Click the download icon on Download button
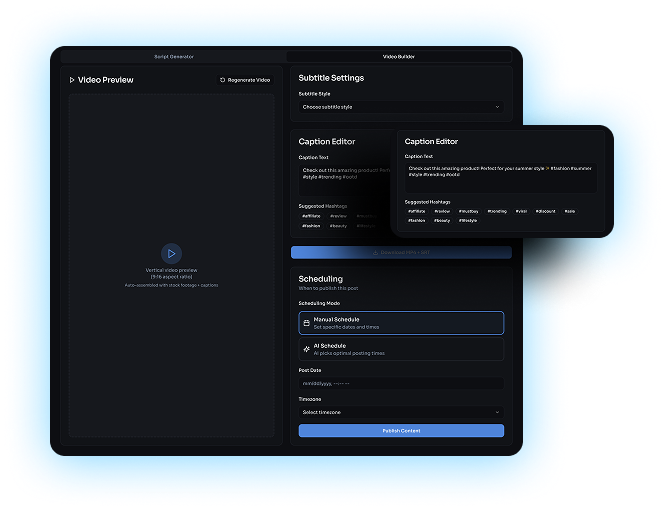This screenshot has width=664, height=510. pos(375,253)
